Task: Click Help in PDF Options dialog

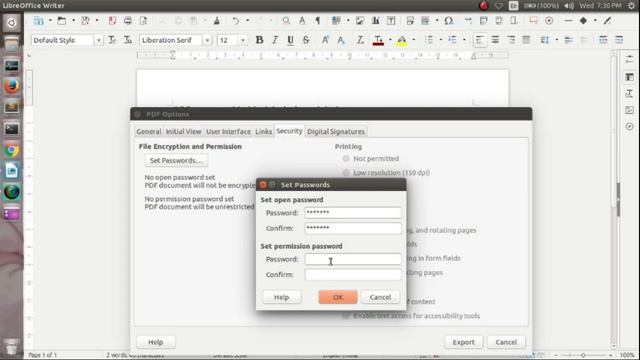Action: tap(156, 342)
